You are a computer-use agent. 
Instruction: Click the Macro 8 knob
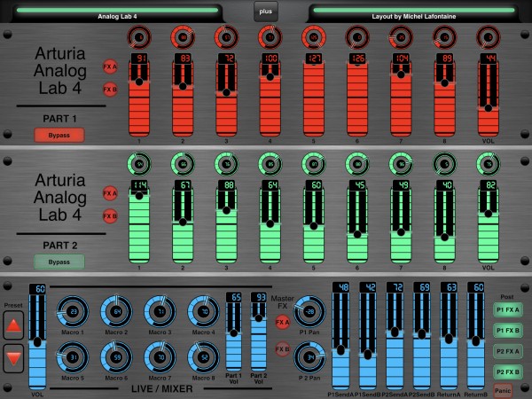click(204, 357)
